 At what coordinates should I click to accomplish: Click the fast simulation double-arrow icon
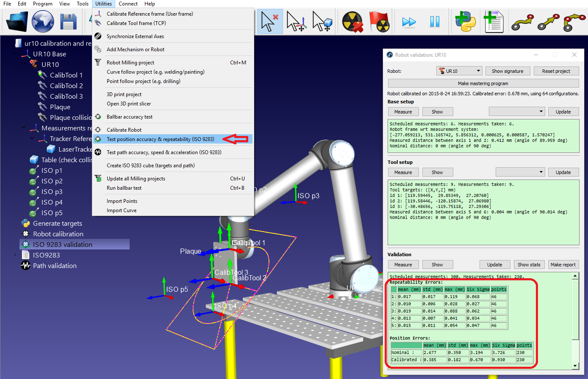pyautogui.click(x=409, y=22)
